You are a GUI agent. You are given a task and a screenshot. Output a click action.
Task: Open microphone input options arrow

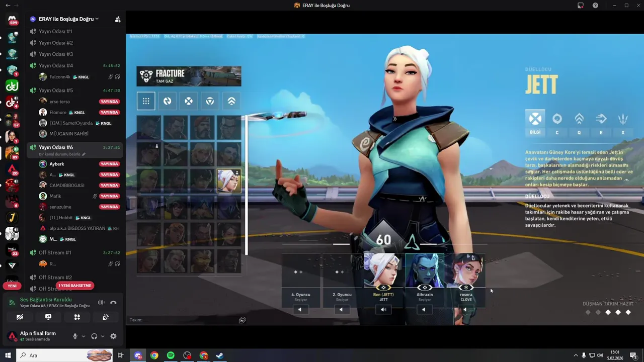(84, 336)
